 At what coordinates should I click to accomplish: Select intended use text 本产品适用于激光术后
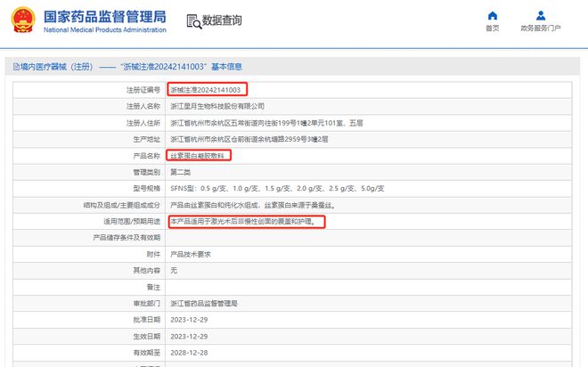[243, 222]
